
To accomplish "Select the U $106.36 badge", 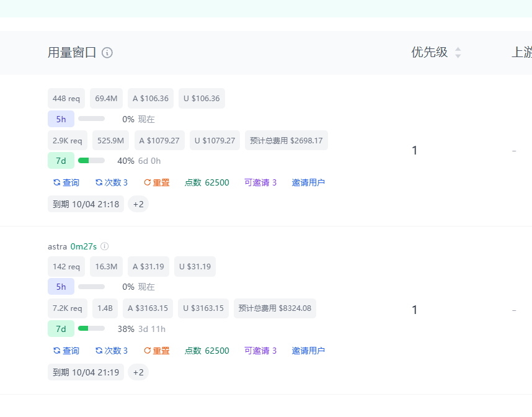I will pyautogui.click(x=202, y=99).
